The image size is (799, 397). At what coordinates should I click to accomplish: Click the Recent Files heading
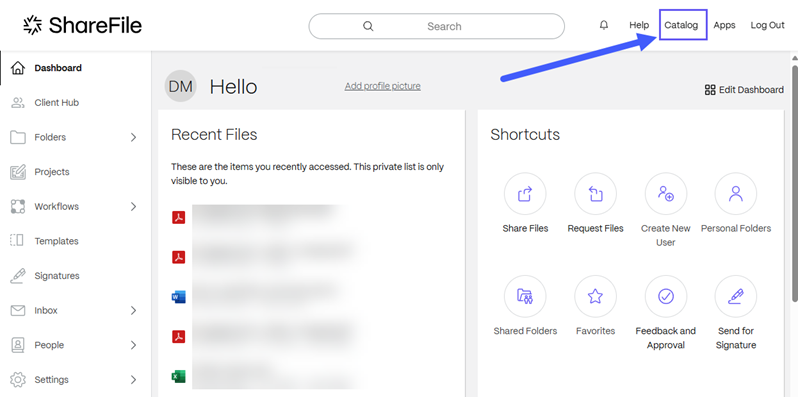[x=214, y=135]
